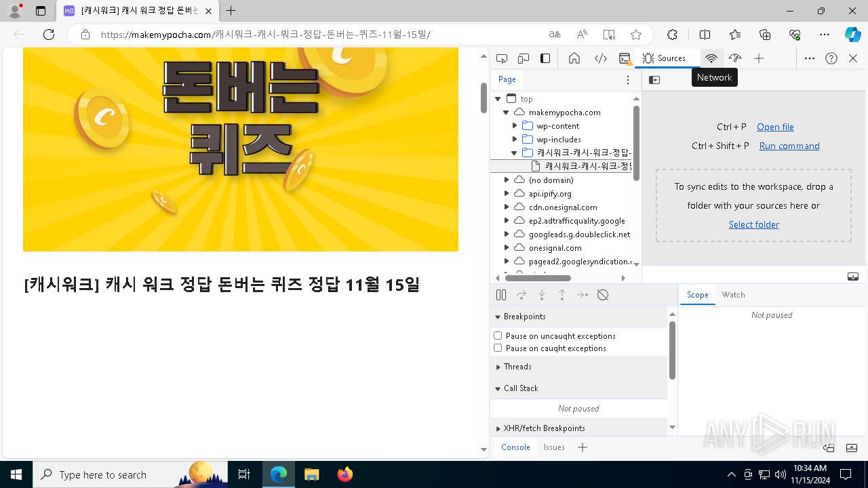Click the address bar URL
Image resolution: width=868 pixels, height=488 pixels.
tap(266, 35)
